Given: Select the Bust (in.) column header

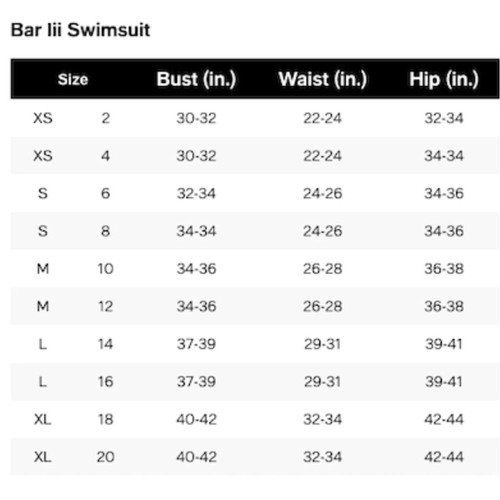Looking at the screenshot, I should (x=196, y=79).
